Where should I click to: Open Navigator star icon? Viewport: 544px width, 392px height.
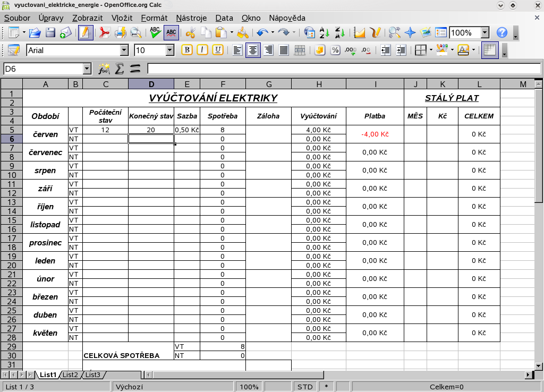click(x=410, y=32)
